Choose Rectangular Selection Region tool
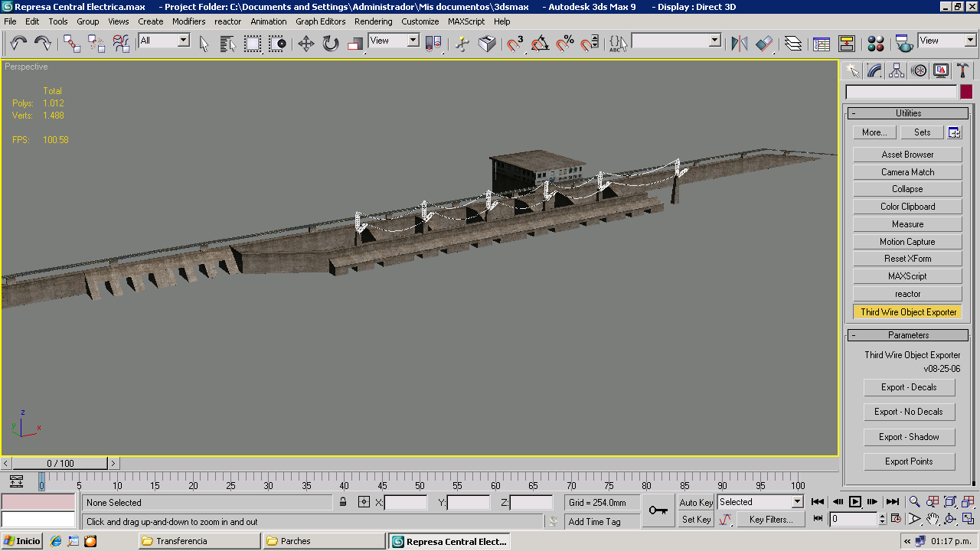The image size is (980, 551). pos(253,44)
